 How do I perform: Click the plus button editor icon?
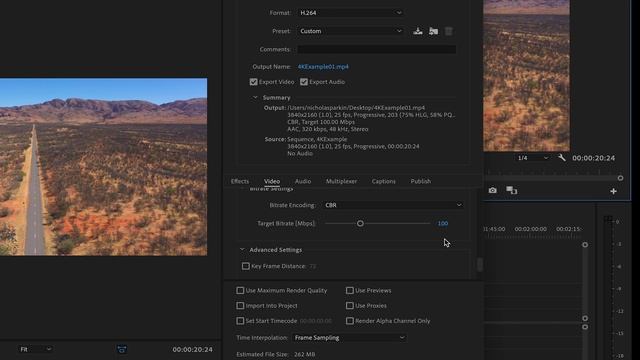(613, 191)
